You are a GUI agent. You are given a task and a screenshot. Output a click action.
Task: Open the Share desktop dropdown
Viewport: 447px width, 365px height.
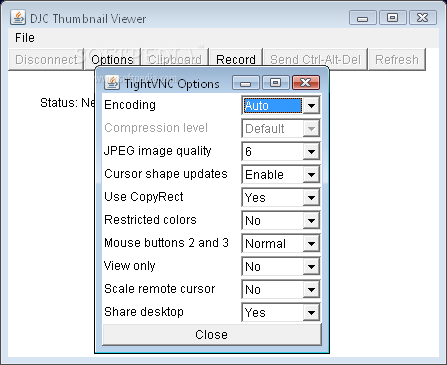tap(281, 313)
